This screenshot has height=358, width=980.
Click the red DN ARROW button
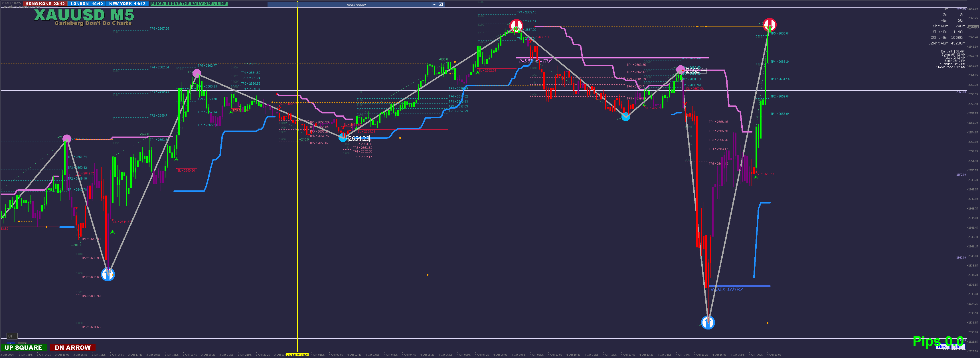[73, 347]
